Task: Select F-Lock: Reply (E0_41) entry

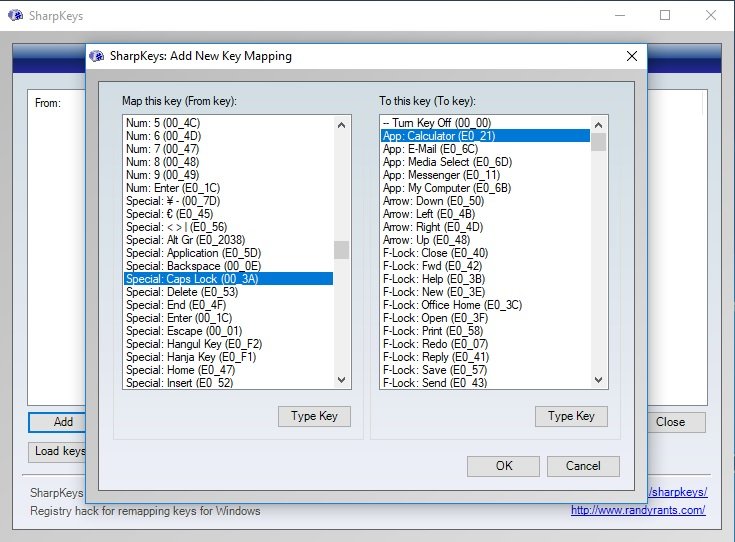Action: [485, 357]
